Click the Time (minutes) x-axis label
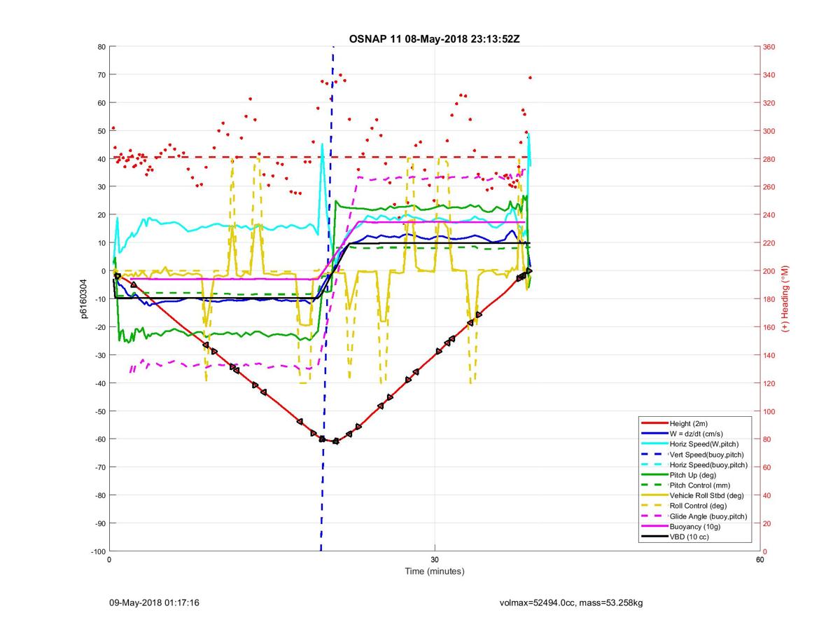Screen dimensions: 840x620 434,572
